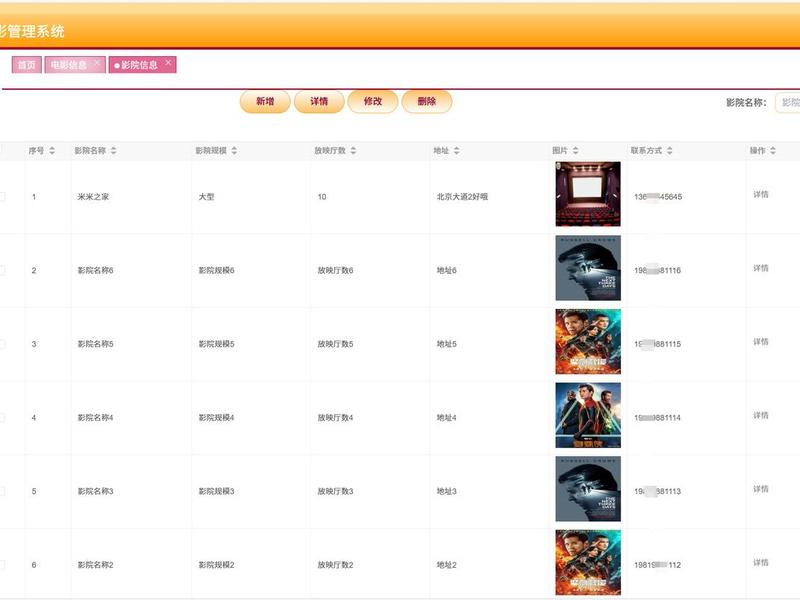
Task: Open 详情 link for 米米之家
Action: (761, 194)
